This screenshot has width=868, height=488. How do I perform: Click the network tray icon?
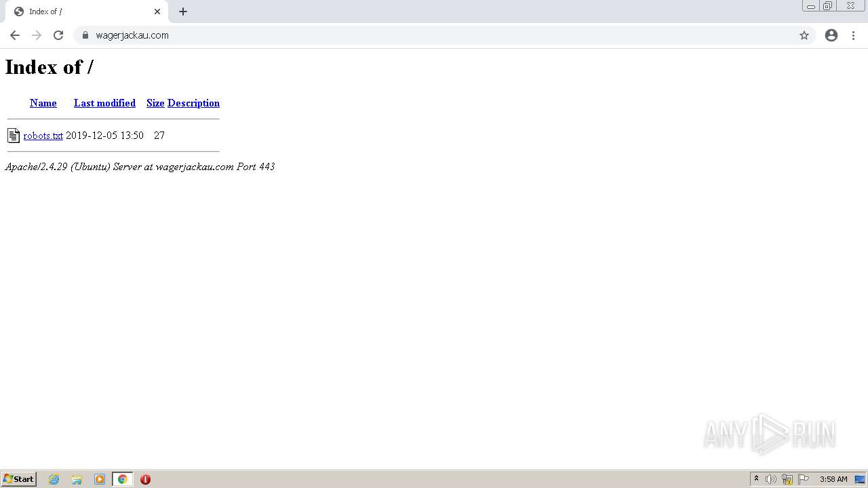coord(787,479)
